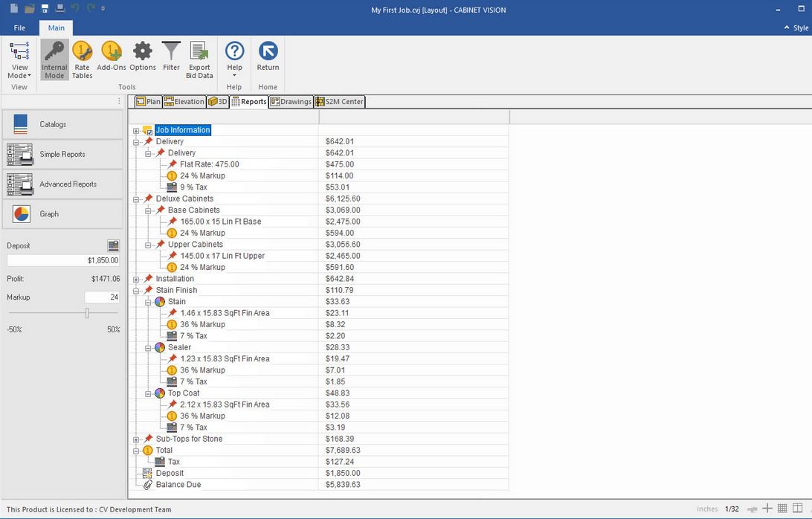This screenshot has height=519, width=812.
Task: Toggle the Job Information checkbox
Action: 149,131
